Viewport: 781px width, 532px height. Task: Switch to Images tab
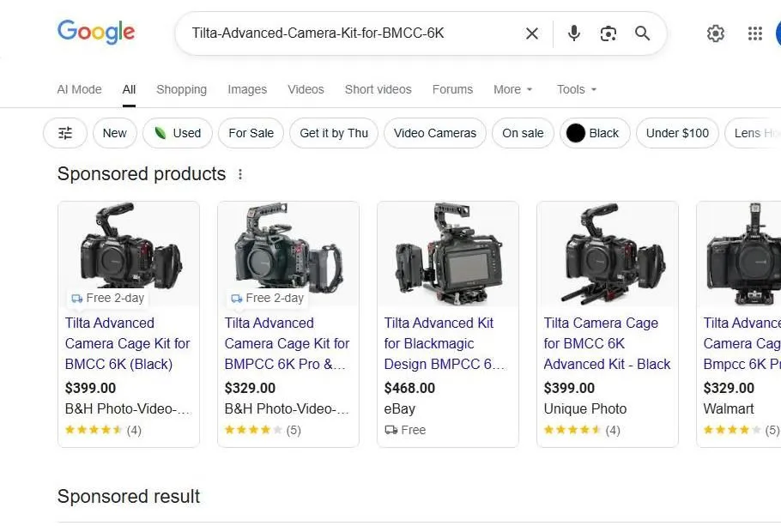[247, 89]
